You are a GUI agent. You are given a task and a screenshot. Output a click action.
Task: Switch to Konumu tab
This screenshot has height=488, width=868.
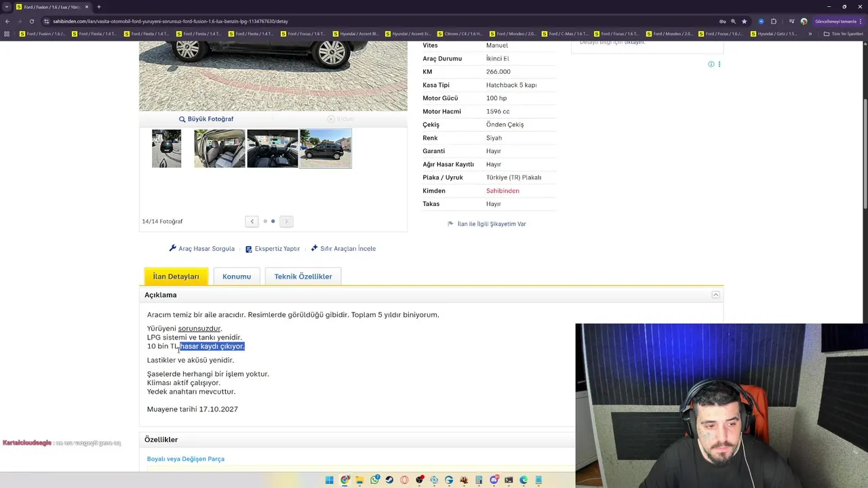point(237,277)
